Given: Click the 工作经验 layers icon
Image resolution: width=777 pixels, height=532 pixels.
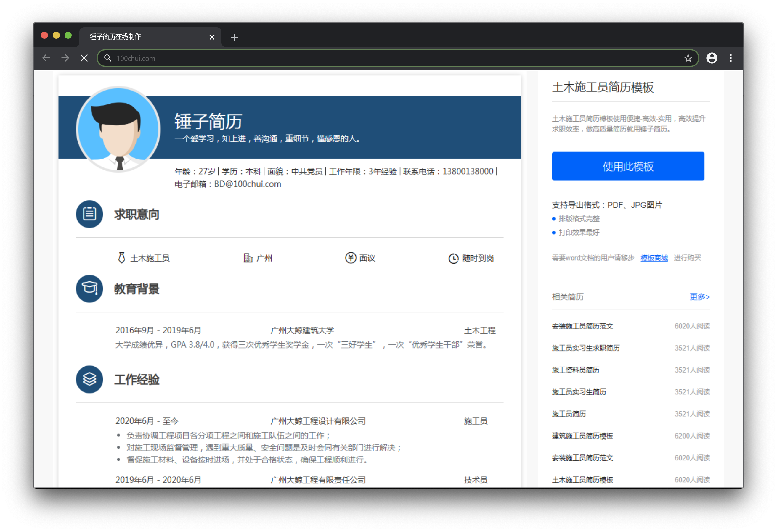Looking at the screenshot, I should coord(89,379).
